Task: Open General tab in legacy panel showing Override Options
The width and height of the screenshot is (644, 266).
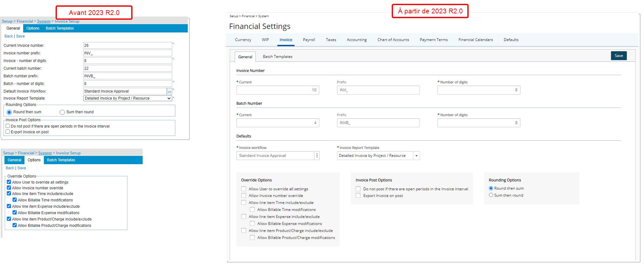Action: coord(15,160)
